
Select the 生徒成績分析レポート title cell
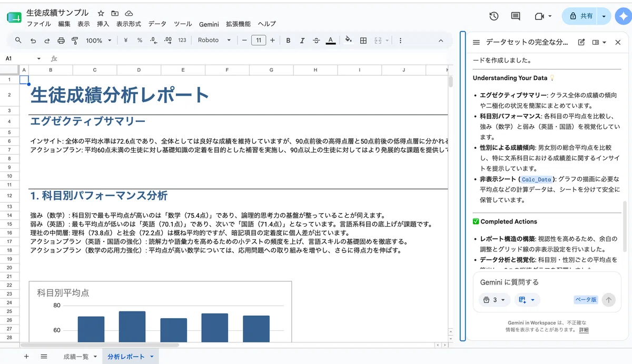click(x=120, y=95)
